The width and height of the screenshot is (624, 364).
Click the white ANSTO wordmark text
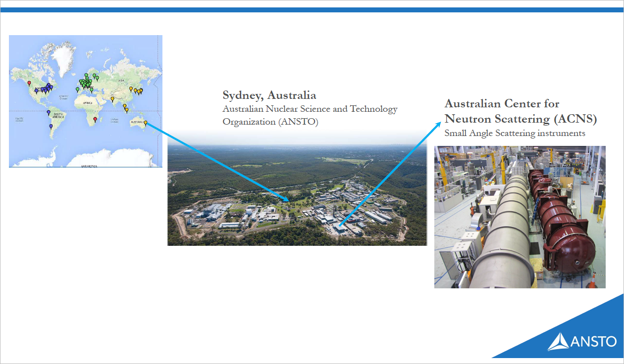point(594,341)
